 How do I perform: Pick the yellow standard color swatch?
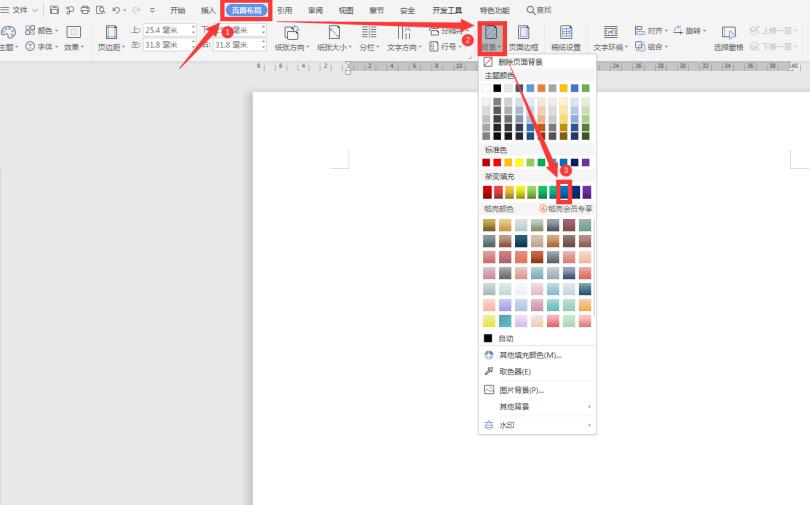519,162
